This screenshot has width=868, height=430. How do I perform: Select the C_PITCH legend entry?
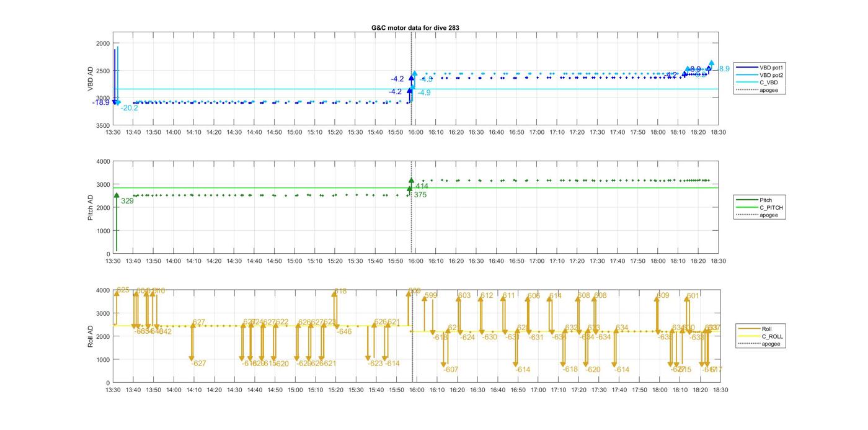click(759, 208)
